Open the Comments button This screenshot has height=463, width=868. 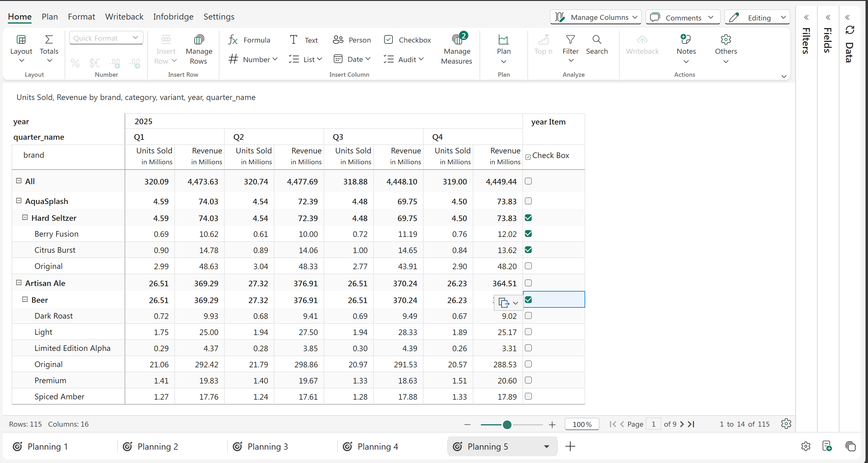[683, 17]
